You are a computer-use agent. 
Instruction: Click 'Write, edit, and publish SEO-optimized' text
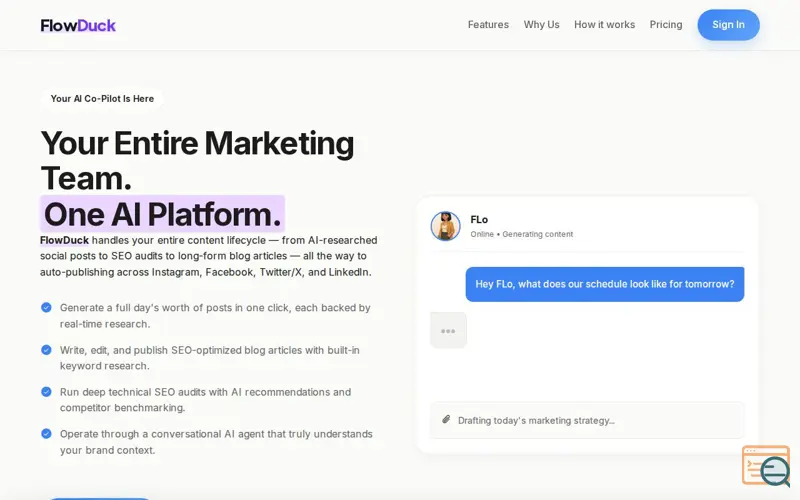pyautogui.click(x=210, y=358)
